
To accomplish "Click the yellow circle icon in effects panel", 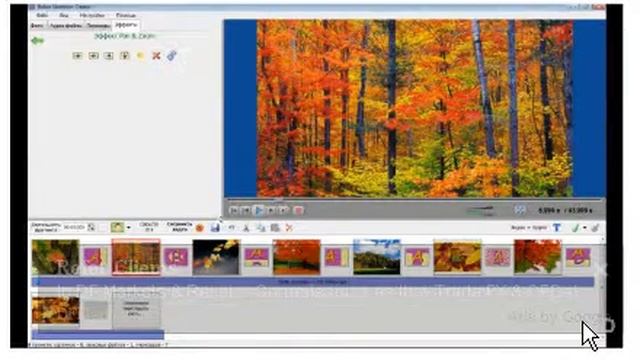I will click(x=140, y=56).
